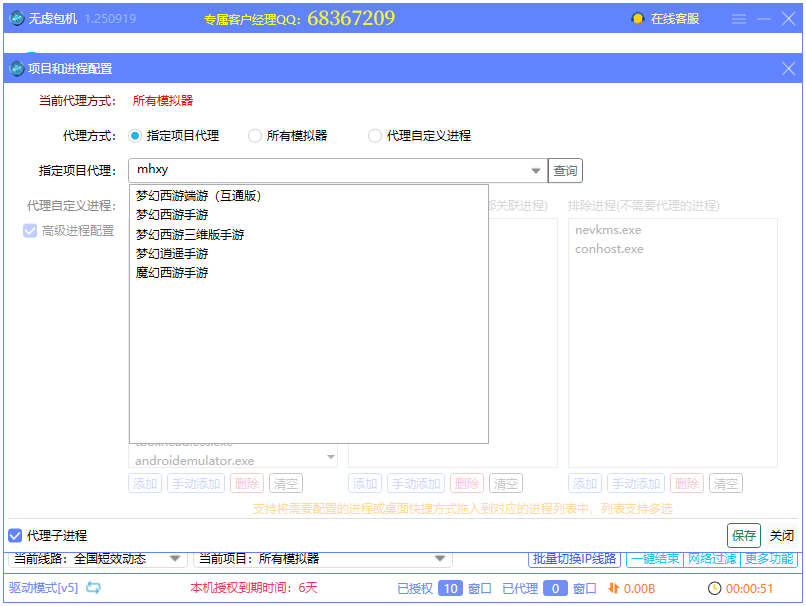Click the 一键结束 button
806x606 pixels.
[x=655, y=558]
